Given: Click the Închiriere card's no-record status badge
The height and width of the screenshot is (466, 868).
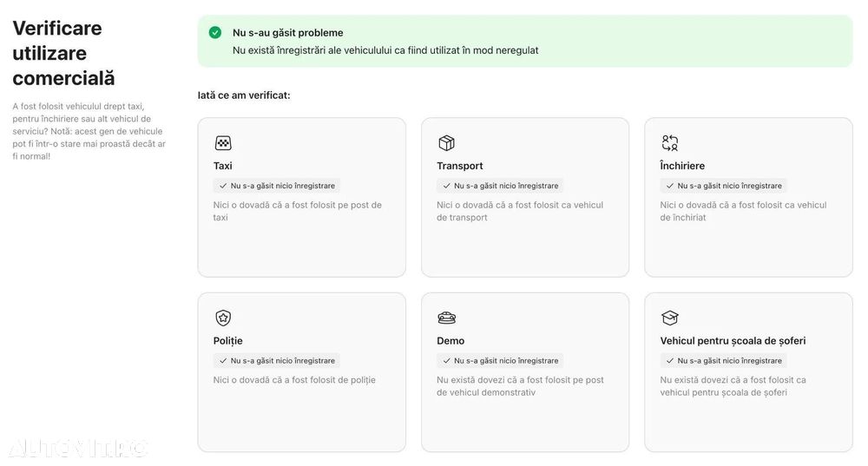Looking at the screenshot, I should click(x=724, y=186).
